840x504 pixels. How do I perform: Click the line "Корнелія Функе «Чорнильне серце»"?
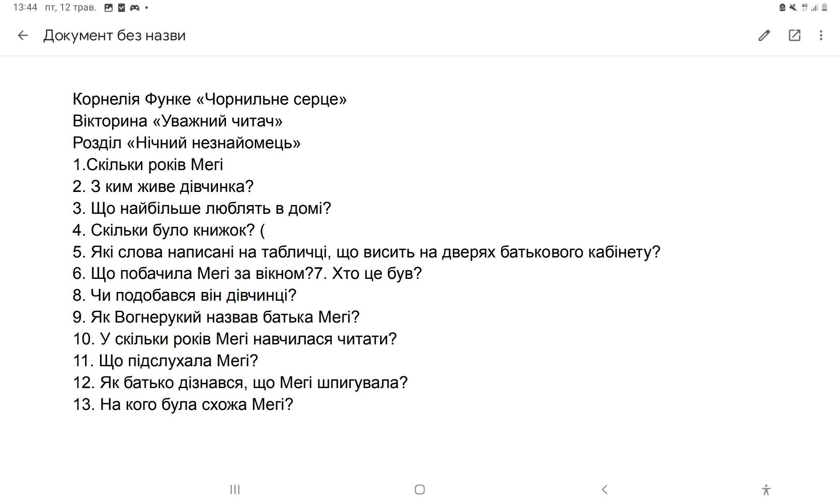pyautogui.click(x=210, y=99)
